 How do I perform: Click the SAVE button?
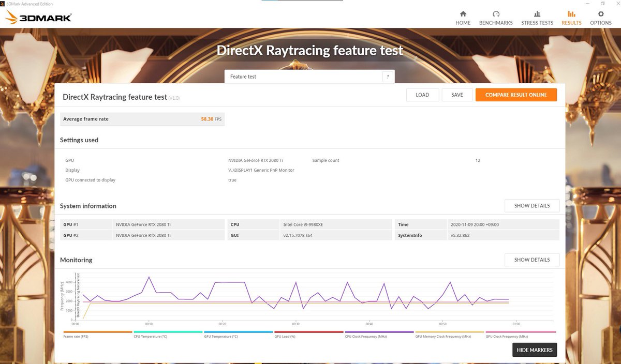[457, 95]
